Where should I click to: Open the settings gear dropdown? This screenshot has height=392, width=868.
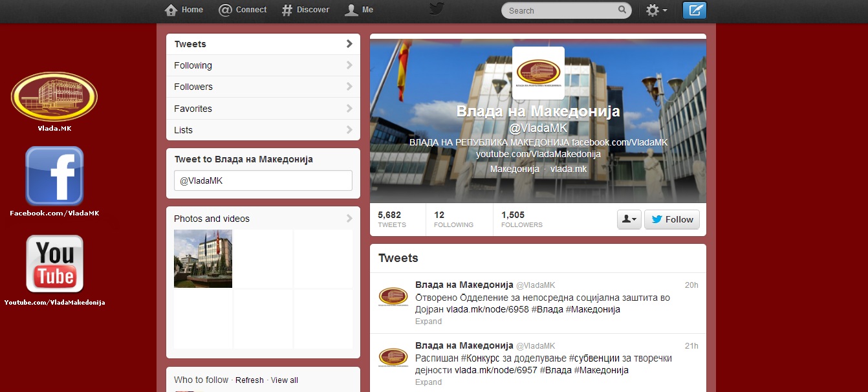coord(656,10)
